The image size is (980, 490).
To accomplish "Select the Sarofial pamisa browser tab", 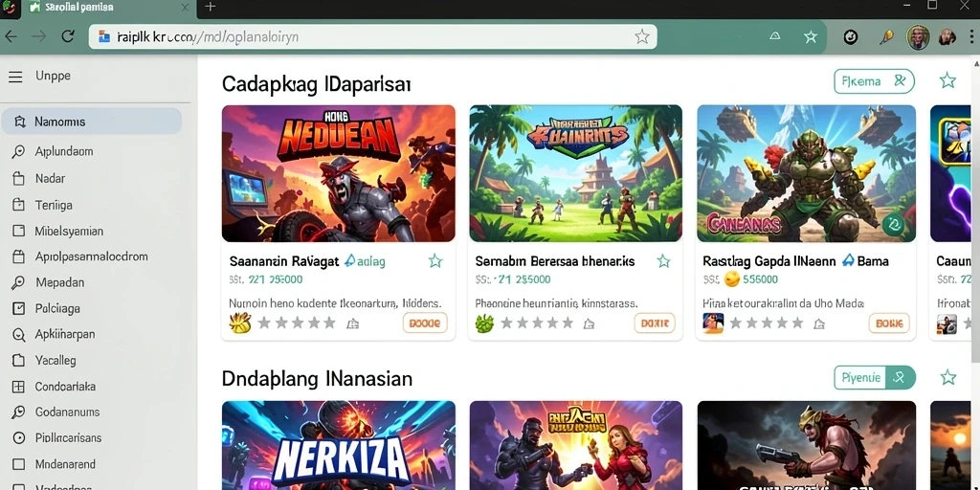I will point(109,8).
